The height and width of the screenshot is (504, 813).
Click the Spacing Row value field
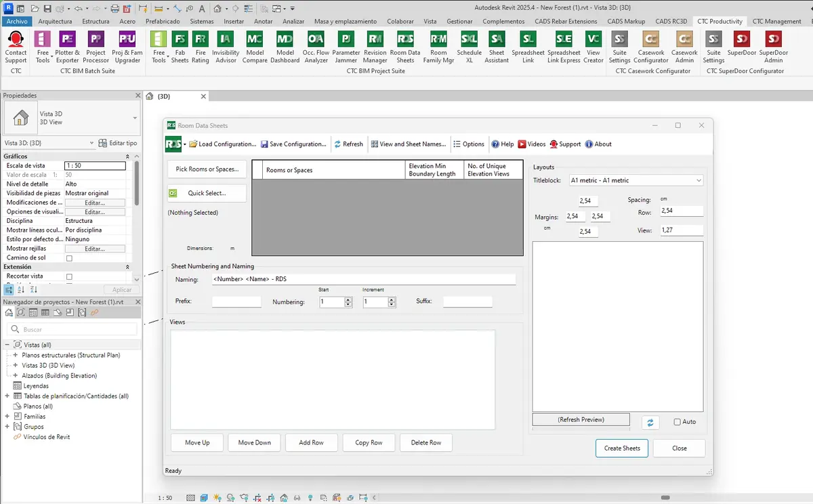click(681, 211)
